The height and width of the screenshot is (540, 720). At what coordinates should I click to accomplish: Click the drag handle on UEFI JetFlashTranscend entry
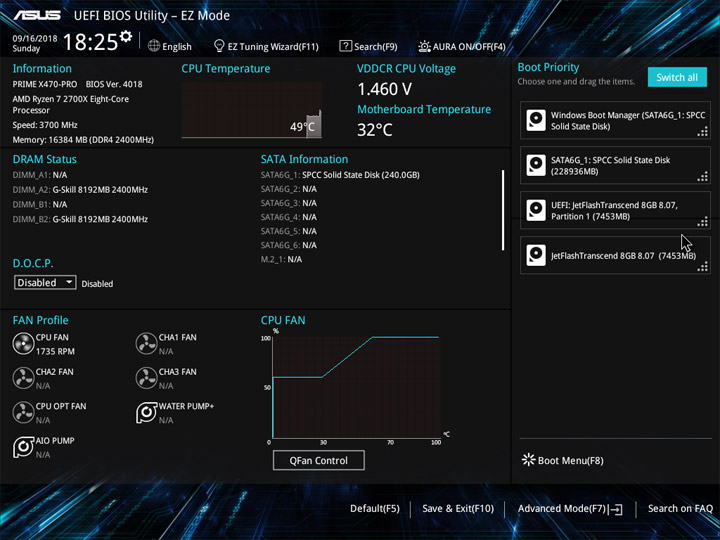703,222
